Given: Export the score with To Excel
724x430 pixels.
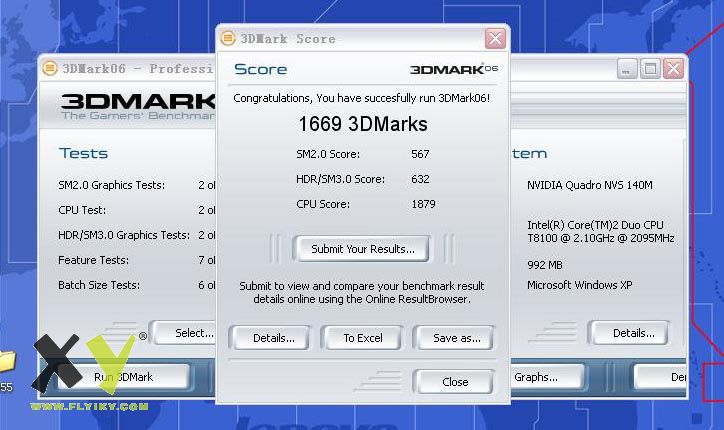Looking at the screenshot, I should click(363, 338).
